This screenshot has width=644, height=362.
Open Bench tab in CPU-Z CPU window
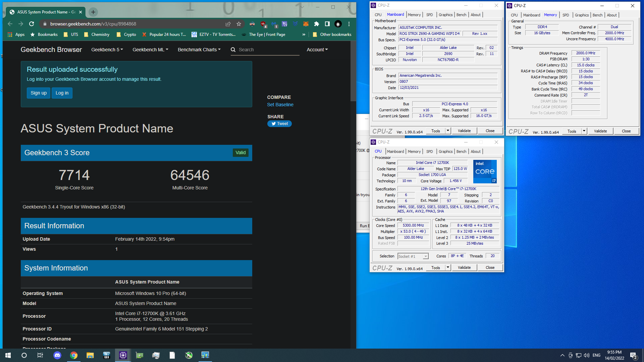pyautogui.click(x=461, y=152)
